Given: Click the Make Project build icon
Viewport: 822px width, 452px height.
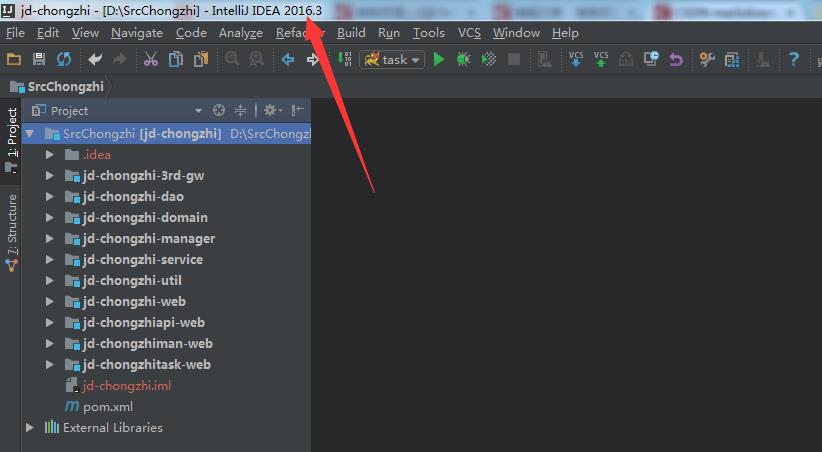Looking at the screenshot, I should click(344, 59).
